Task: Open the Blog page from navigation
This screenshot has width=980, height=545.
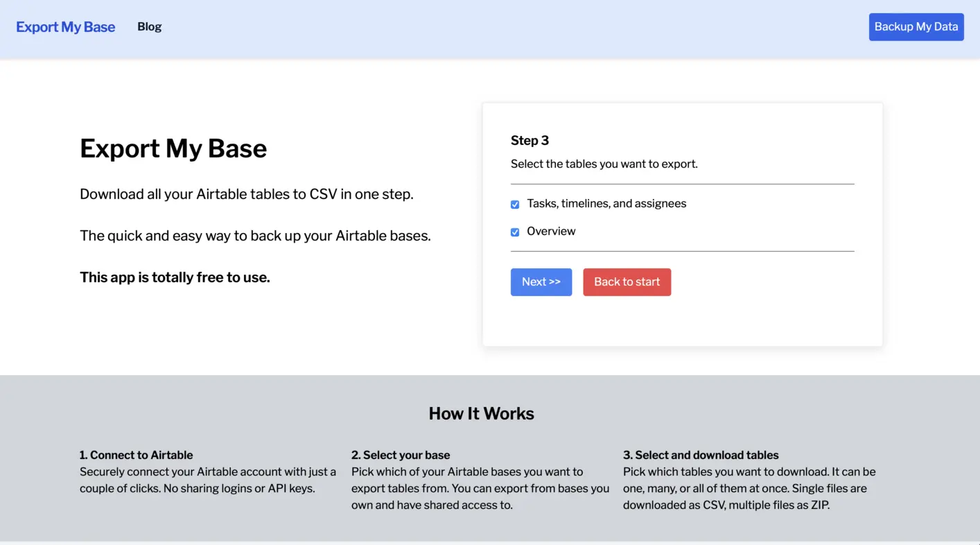Action: 149,27
